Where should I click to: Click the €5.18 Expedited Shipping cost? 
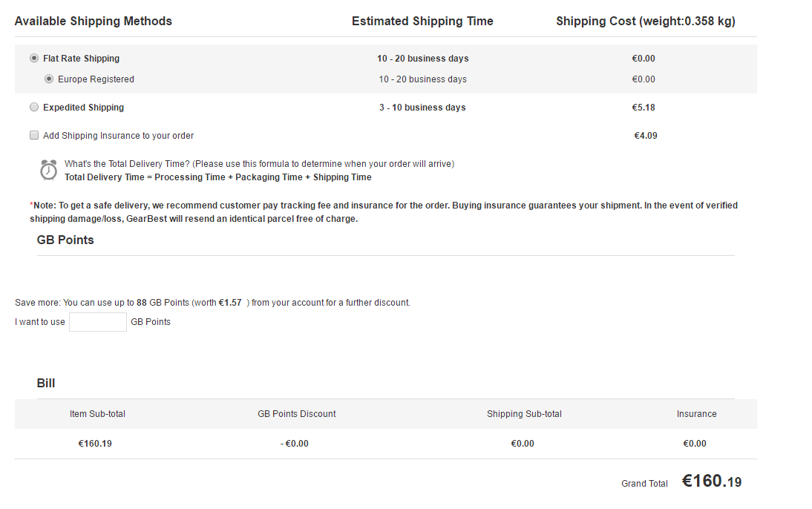(643, 108)
